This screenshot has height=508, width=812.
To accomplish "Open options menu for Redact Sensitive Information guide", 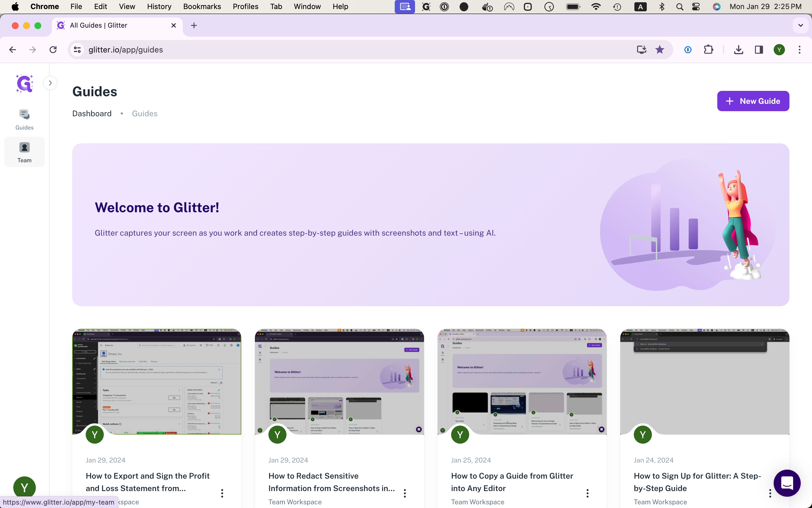I will (405, 493).
